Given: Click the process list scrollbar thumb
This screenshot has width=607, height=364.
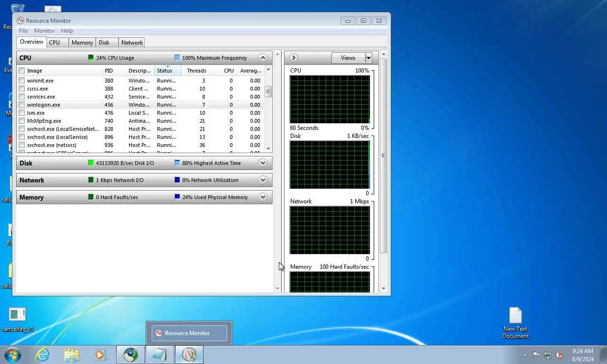Looking at the screenshot, I should point(268,92).
